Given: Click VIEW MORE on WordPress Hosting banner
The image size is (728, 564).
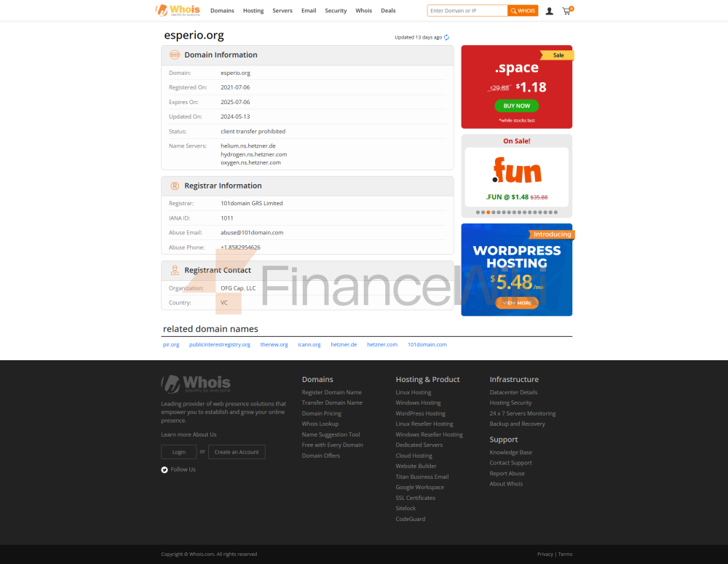Looking at the screenshot, I should pyautogui.click(x=517, y=303).
